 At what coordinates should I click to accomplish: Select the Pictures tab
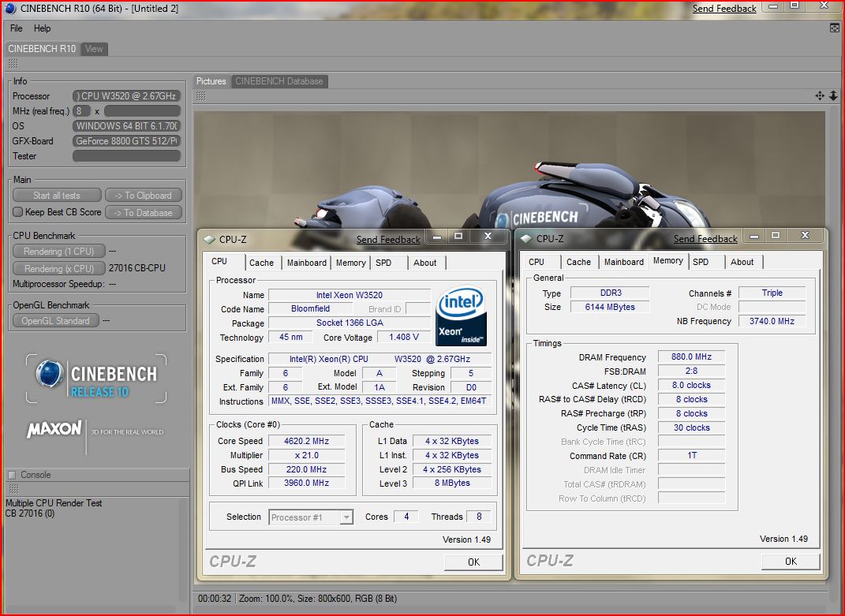tap(211, 80)
